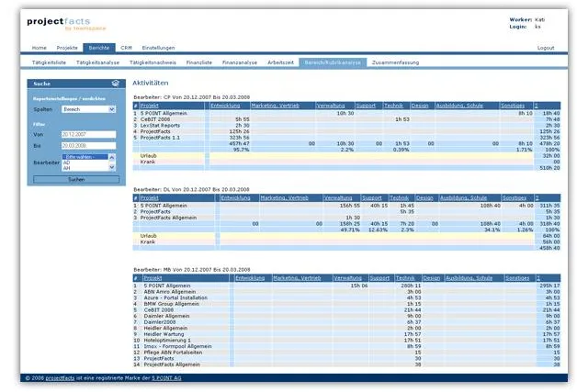Screen dimensions: 588x392
Task: Click 'Hoteloptimierung 1' in the MB table
Action: click(x=167, y=341)
